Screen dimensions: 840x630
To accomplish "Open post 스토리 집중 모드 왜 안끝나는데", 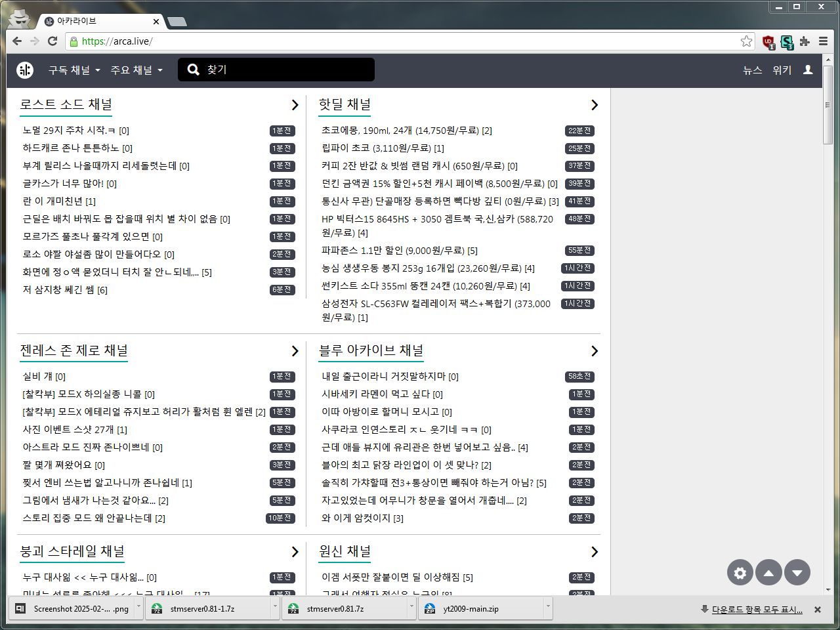I will point(94,518).
